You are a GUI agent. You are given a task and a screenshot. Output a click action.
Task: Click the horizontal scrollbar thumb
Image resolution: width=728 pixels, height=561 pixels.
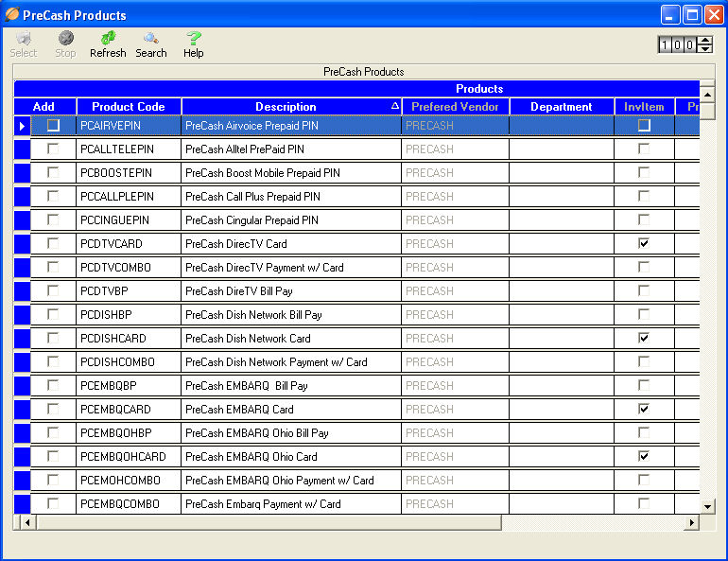coord(269,522)
